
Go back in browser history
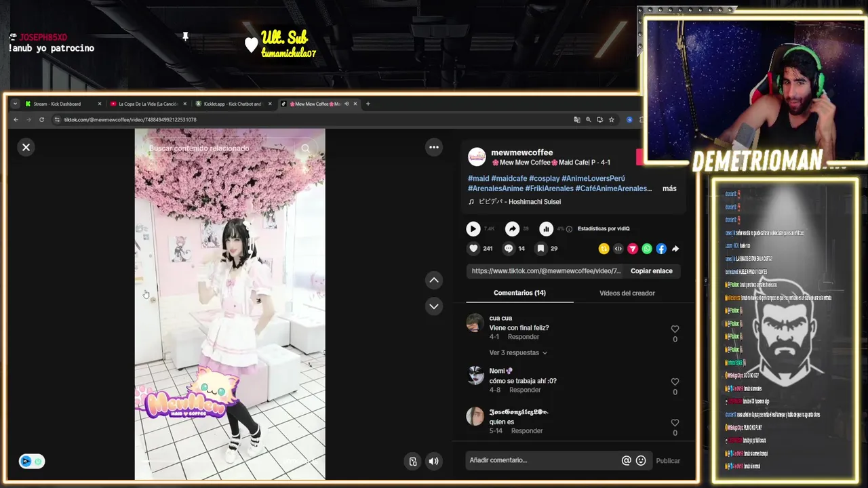click(16, 120)
